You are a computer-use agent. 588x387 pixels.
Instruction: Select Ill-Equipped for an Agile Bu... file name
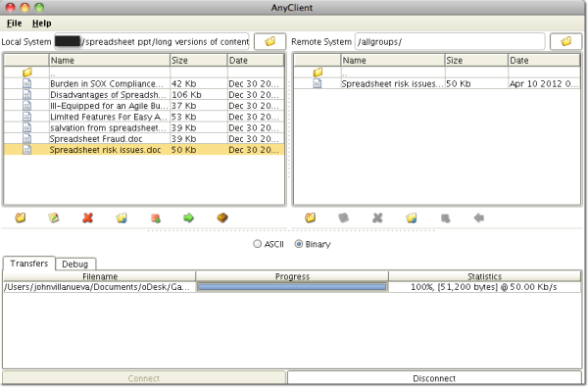coord(109,106)
